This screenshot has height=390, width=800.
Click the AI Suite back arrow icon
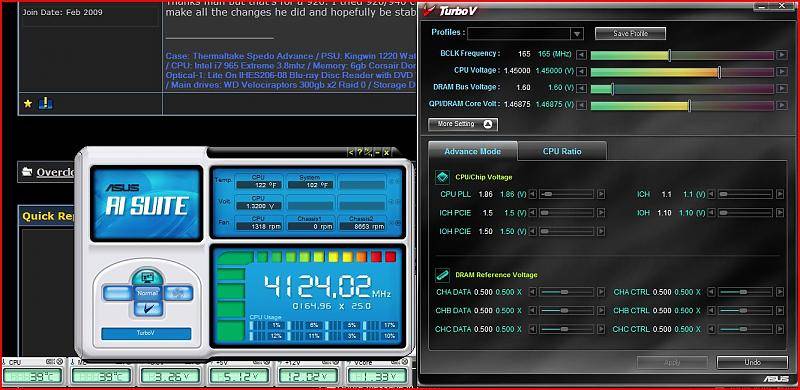point(351,152)
